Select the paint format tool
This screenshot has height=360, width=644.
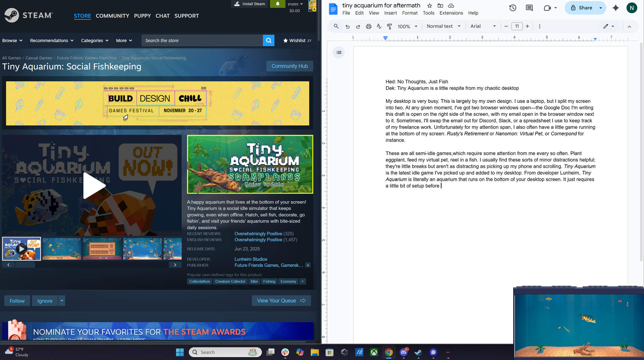click(389, 26)
